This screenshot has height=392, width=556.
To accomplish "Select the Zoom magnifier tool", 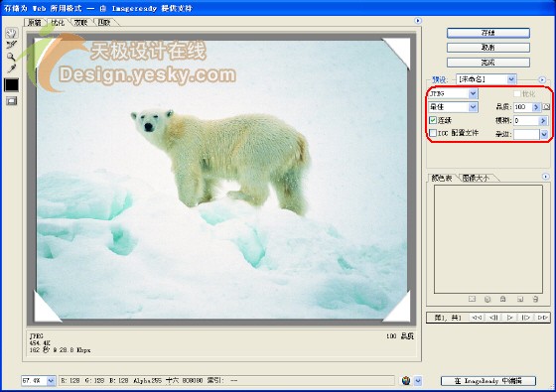I will 11,57.
